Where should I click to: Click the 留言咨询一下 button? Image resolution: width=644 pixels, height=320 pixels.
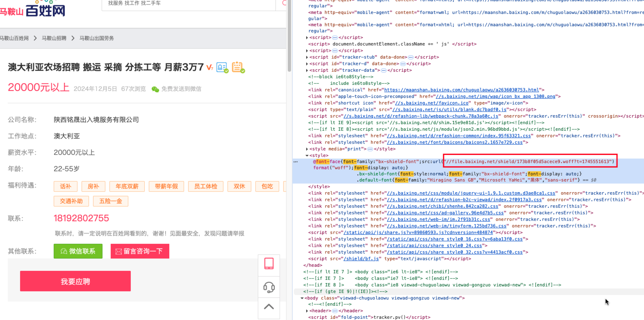click(x=140, y=251)
